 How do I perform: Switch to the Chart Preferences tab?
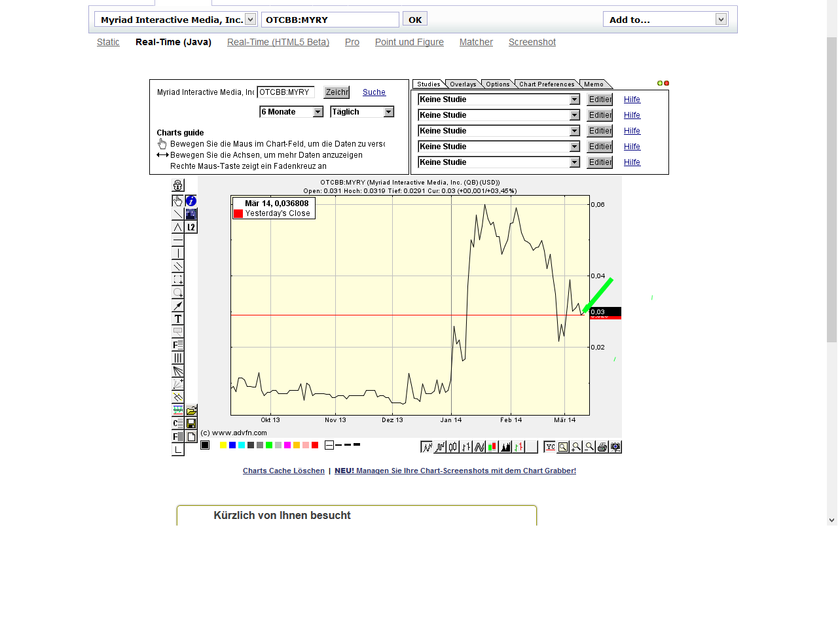tap(547, 84)
